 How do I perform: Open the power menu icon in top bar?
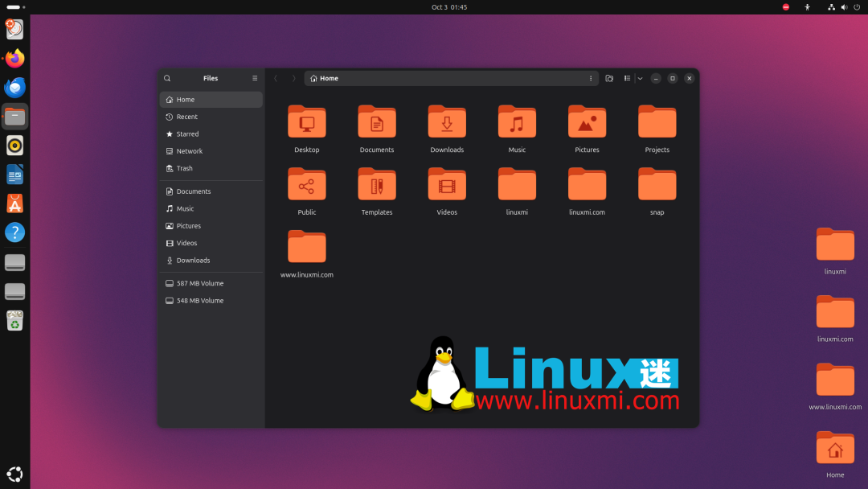click(x=857, y=7)
